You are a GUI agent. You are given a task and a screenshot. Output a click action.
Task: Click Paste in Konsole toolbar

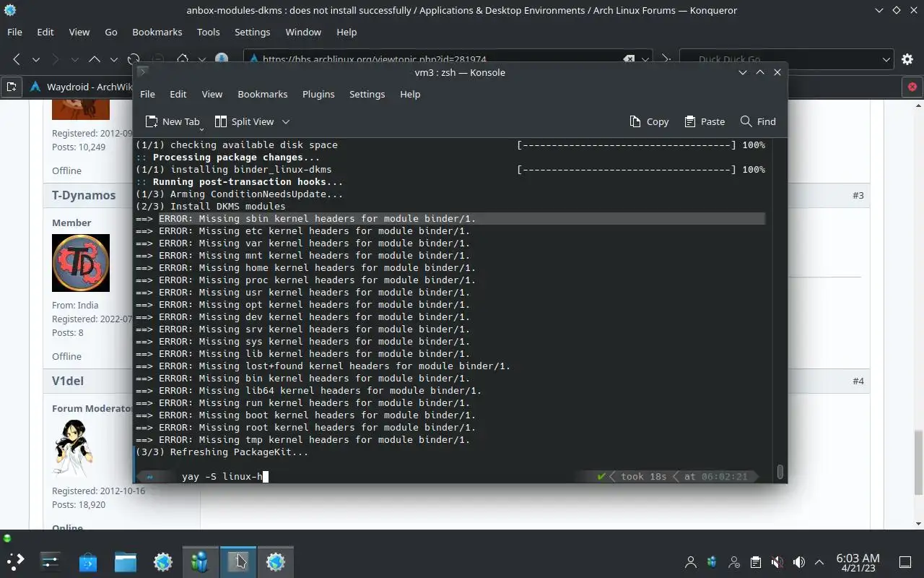705,121
